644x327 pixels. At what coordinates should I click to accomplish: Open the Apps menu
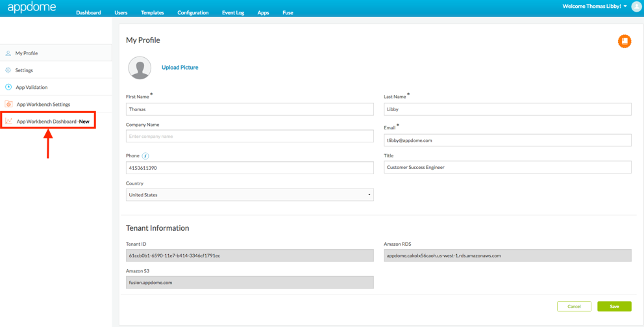pos(264,13)
